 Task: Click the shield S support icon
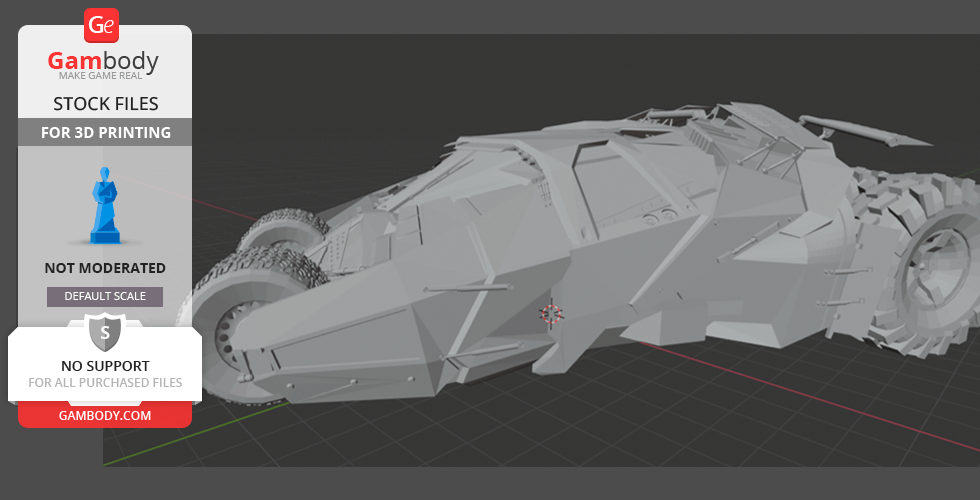tap(105, 333)
